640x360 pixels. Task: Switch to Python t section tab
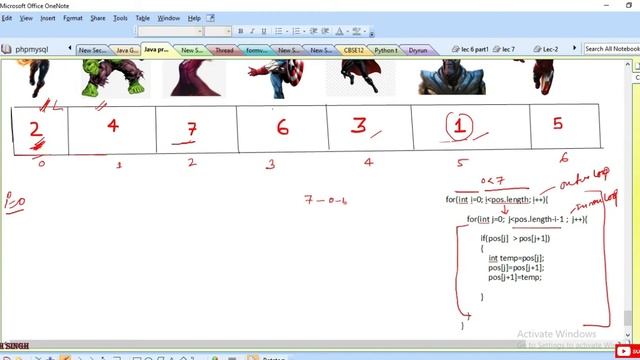point(386,50)
